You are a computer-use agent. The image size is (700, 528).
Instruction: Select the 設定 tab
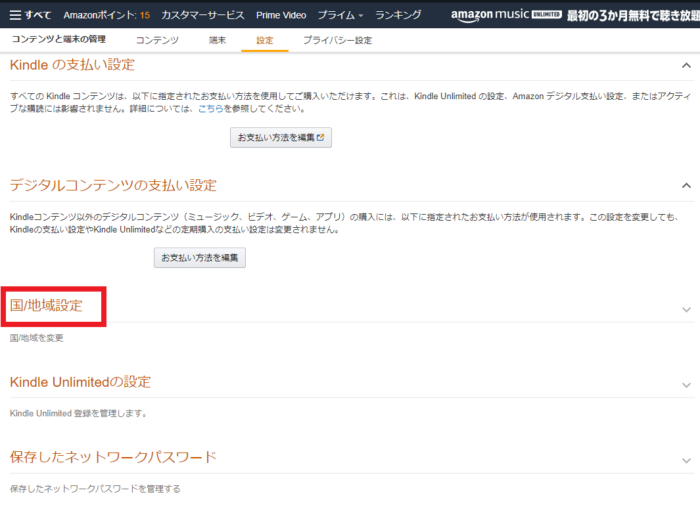pyautogui.click(x=265, y=40)
